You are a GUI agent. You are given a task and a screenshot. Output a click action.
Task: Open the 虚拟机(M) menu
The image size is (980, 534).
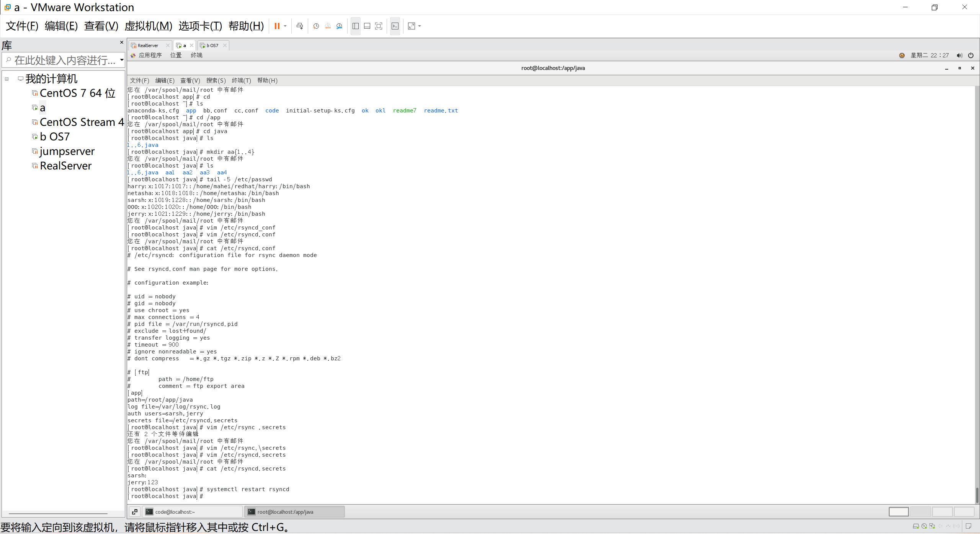[148, 26]
